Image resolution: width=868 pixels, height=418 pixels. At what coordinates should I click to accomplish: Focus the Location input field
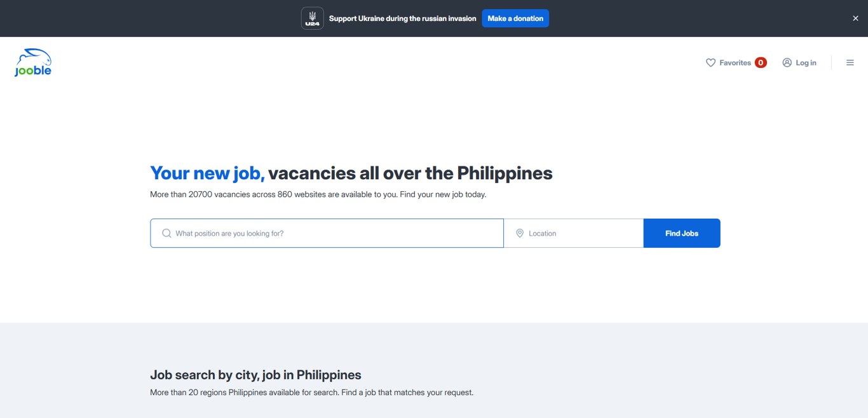click(574, 233)
